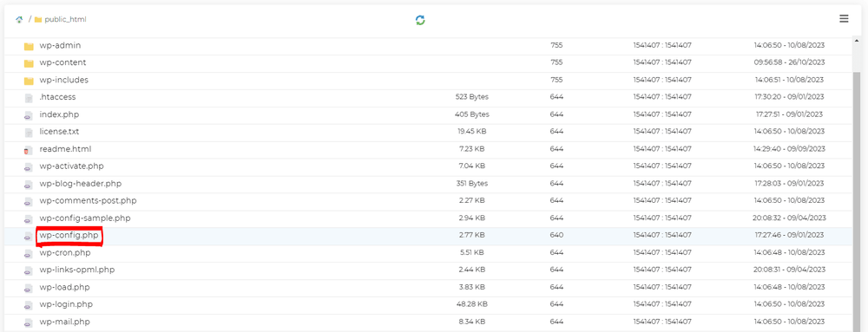Click the 17:30:20 - 09/01/2023 date of .htaccess
The image size is (868, 332).
tap(789, 97)
